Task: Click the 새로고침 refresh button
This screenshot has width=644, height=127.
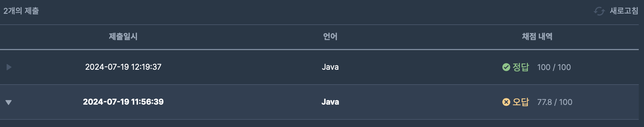Action: (x=616, y=11)
